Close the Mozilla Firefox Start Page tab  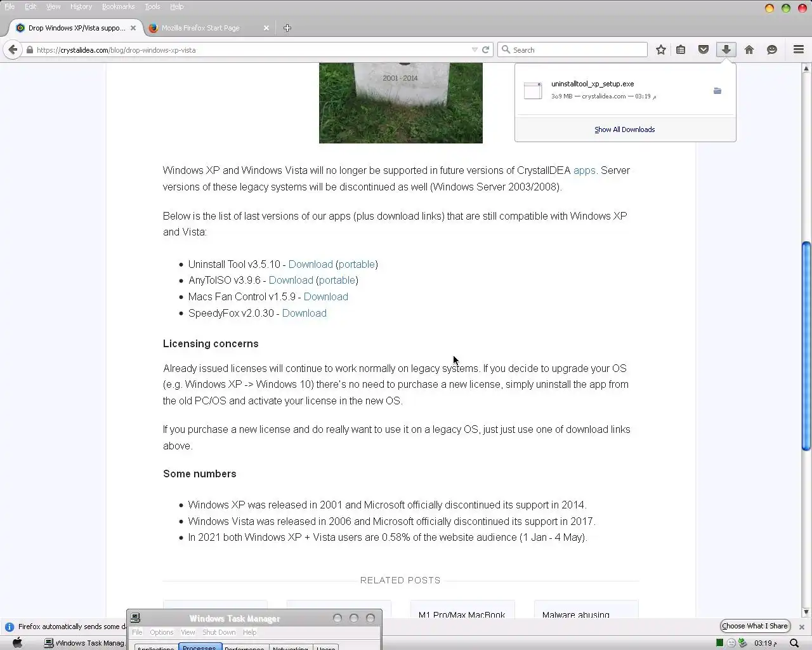tap(266, 28)
